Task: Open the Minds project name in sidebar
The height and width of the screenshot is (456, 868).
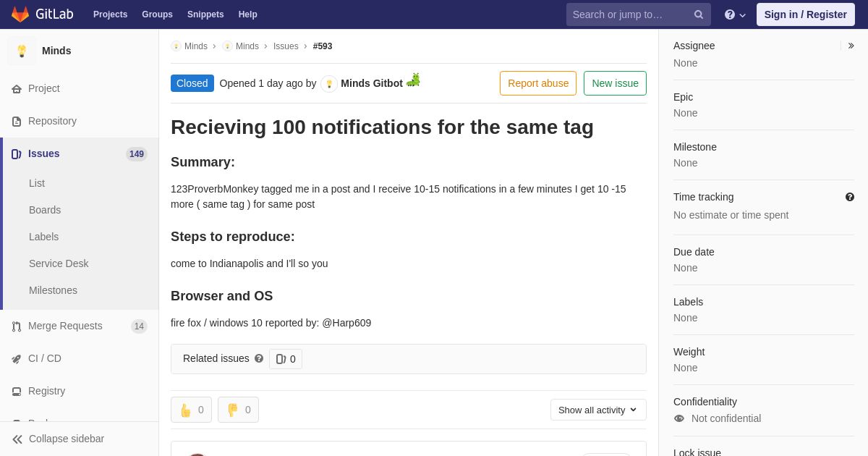Action: [56, 51]
